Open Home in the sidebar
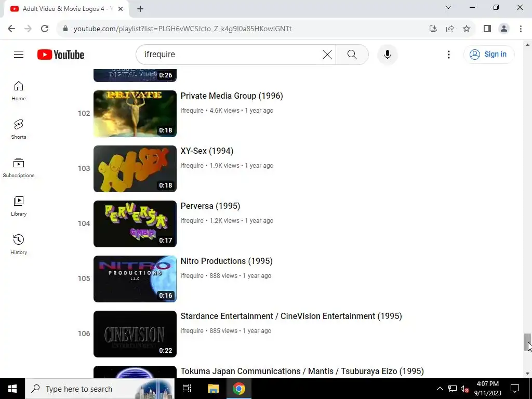Image resolution: width=532 pixels, height=399 pixels. 19,90
